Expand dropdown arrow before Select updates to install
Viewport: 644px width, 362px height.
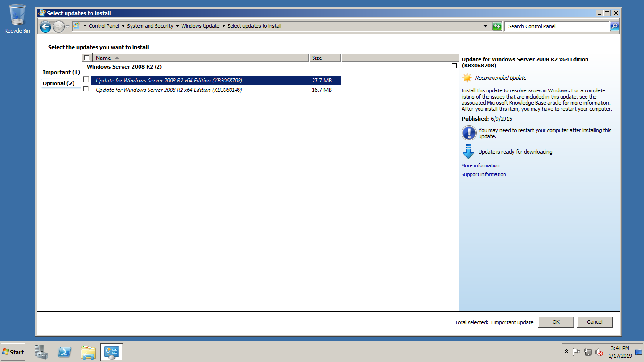click(x=223, y=26)
